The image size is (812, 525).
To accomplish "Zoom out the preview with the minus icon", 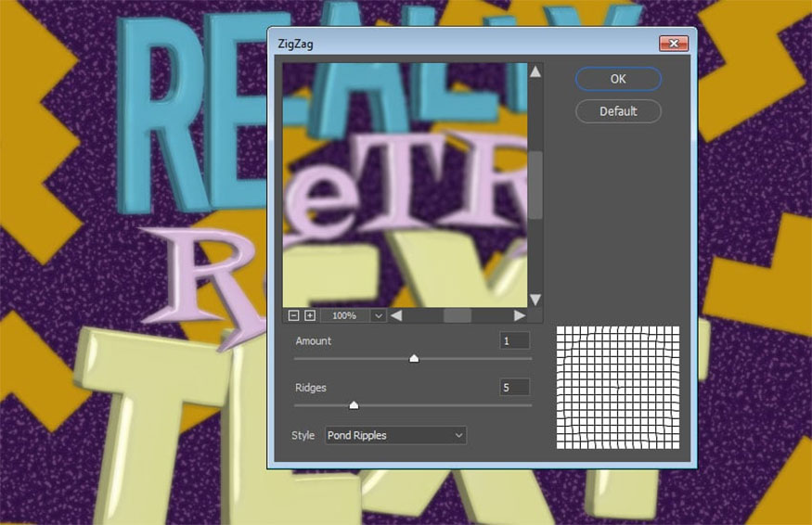I will coord(293,315).
